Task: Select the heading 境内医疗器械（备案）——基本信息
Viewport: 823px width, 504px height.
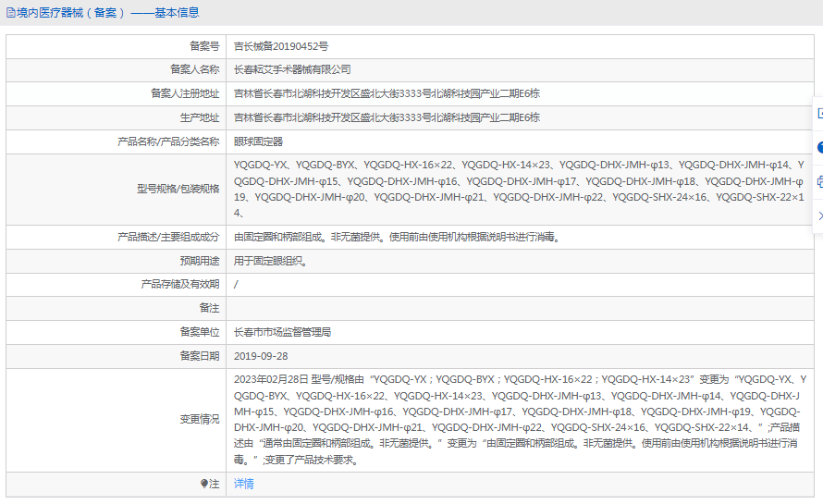Action: [107, 13]
